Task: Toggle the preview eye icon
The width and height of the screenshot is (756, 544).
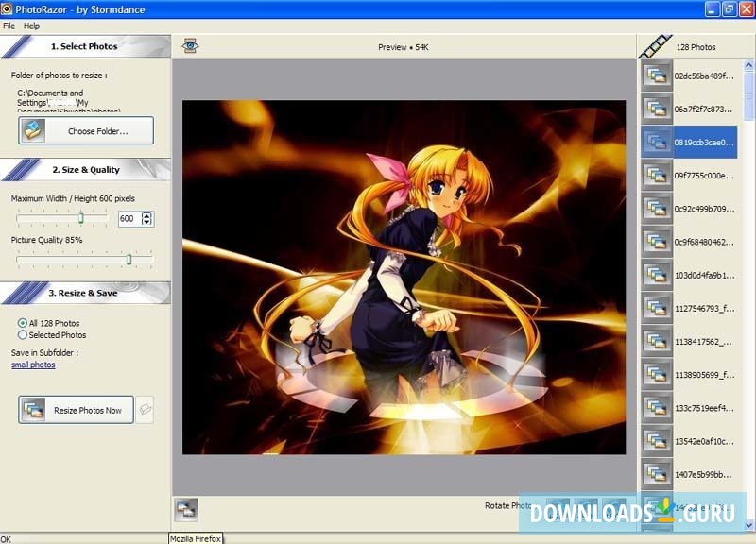Action: tap(190, 45)
